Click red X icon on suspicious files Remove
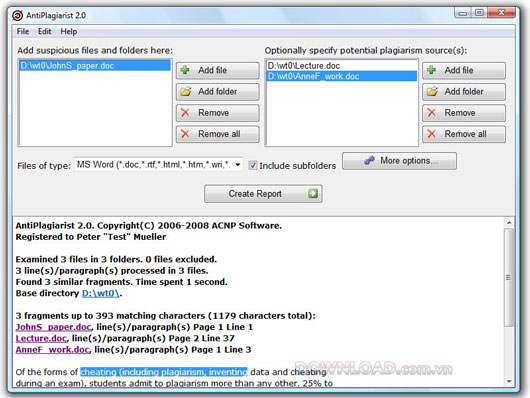Screen dimensions: 530x398 pyautogui.click(x=185, y=113)
